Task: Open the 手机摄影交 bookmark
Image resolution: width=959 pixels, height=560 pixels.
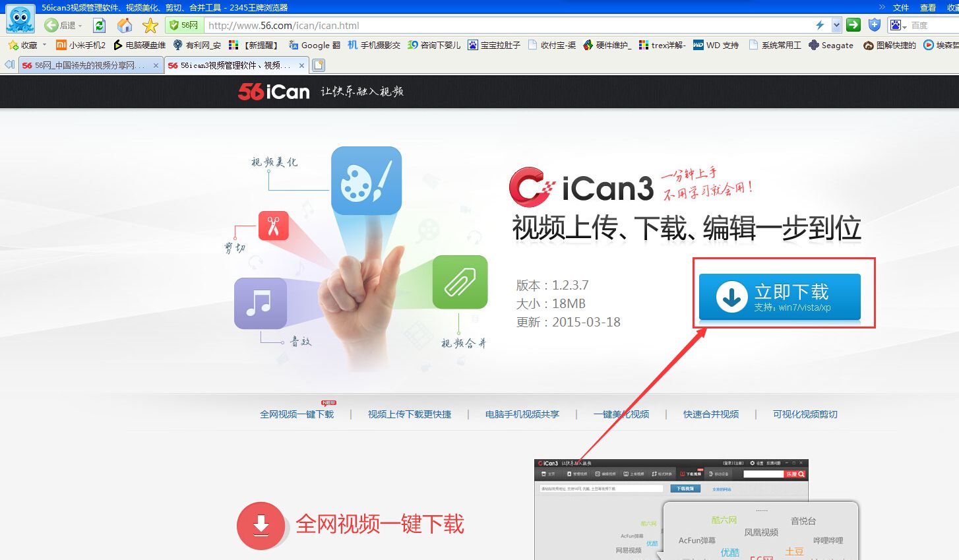Action: click(x=374, y=45)
